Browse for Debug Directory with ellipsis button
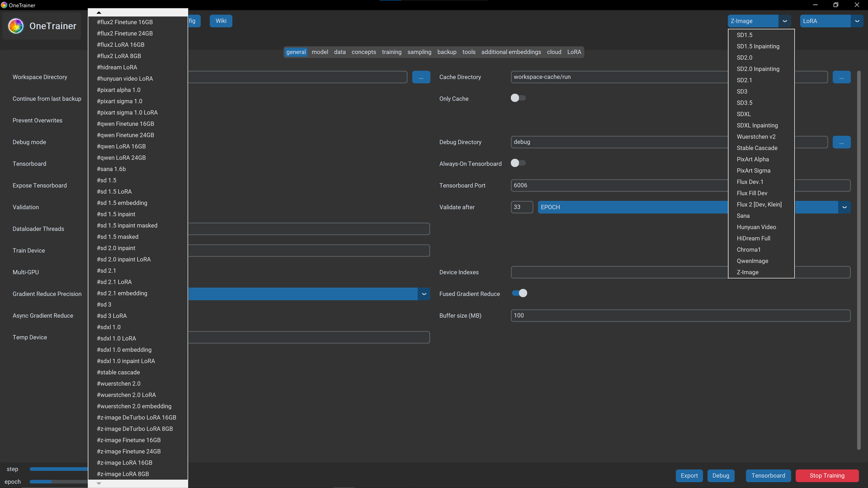The width and height of the screenshot is (868, 488). pyautogui.click(x=841, y=142)
